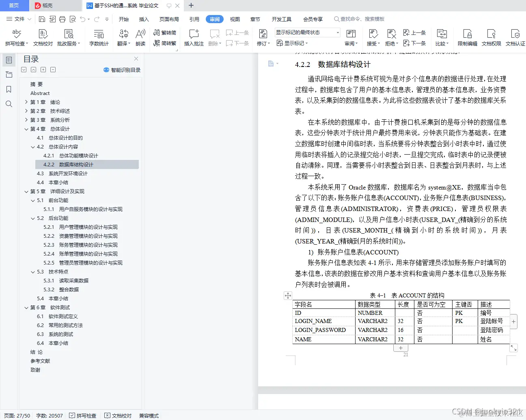The width and height of the screenshot is (526, 420).
Task: Accept the current revision with 接受
Action: pos(371,38)
